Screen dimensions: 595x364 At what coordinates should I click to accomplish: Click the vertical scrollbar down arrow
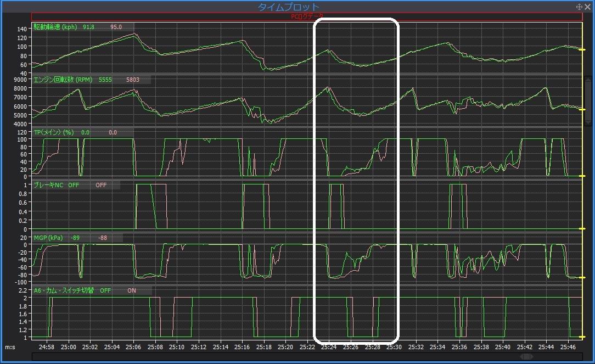coord(588,122)
